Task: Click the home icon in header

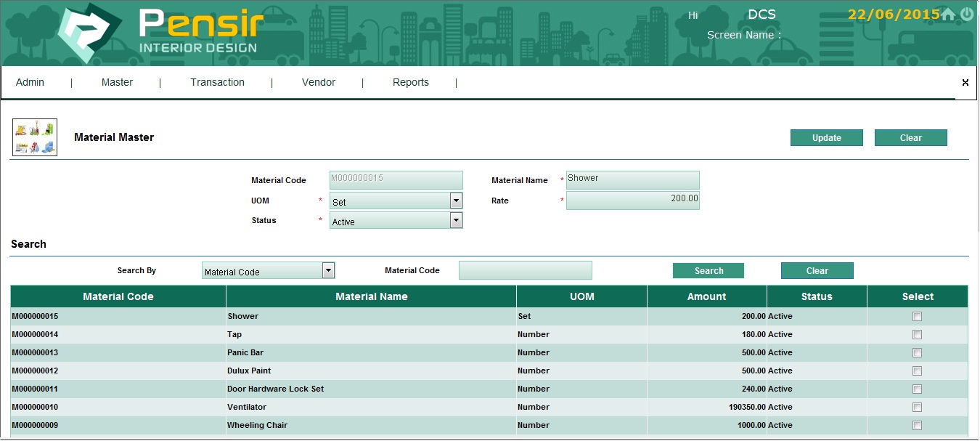Action: pos(948,15)
